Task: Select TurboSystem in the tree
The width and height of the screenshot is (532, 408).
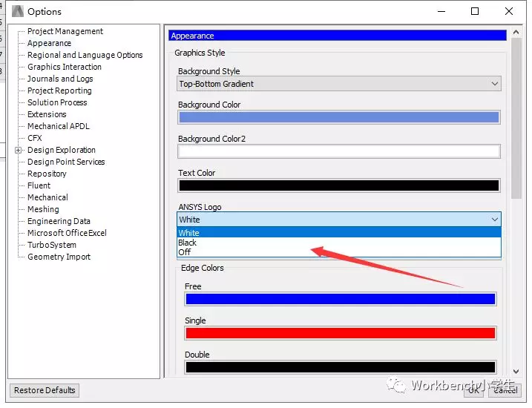Action: click(x=52, y=245)
